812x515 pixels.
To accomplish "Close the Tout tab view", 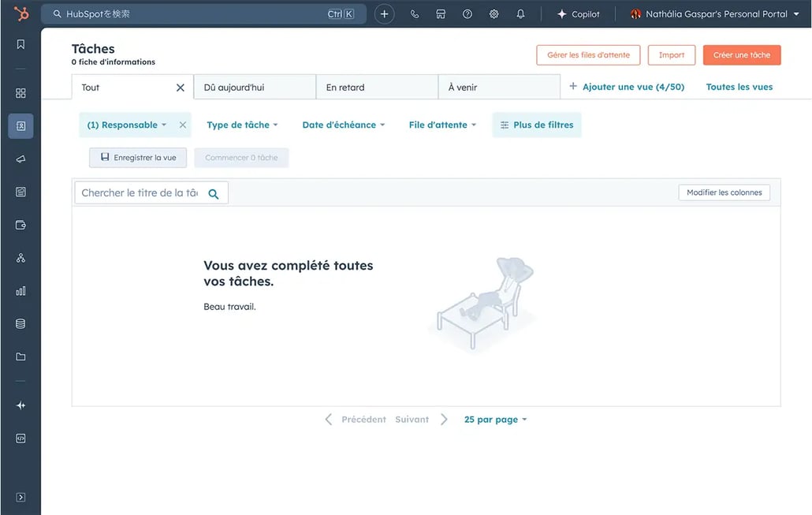I will pyautogui.click(x=181, y=88).
